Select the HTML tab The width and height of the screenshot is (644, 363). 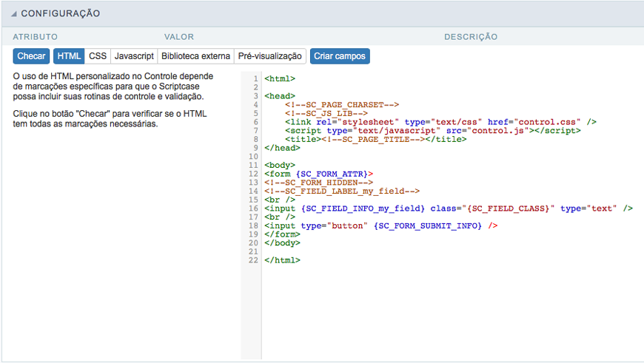tap(69, 56)
